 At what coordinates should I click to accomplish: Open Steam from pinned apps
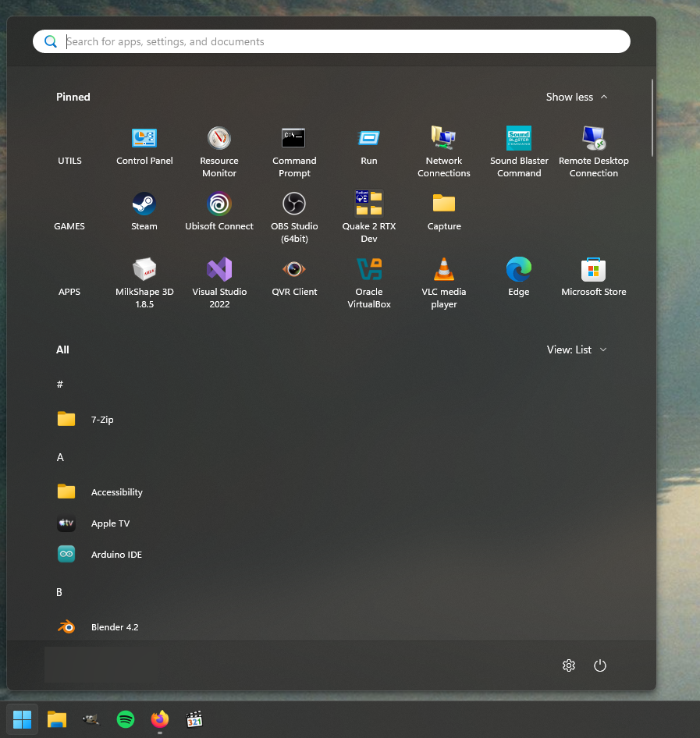coord(144,211)
